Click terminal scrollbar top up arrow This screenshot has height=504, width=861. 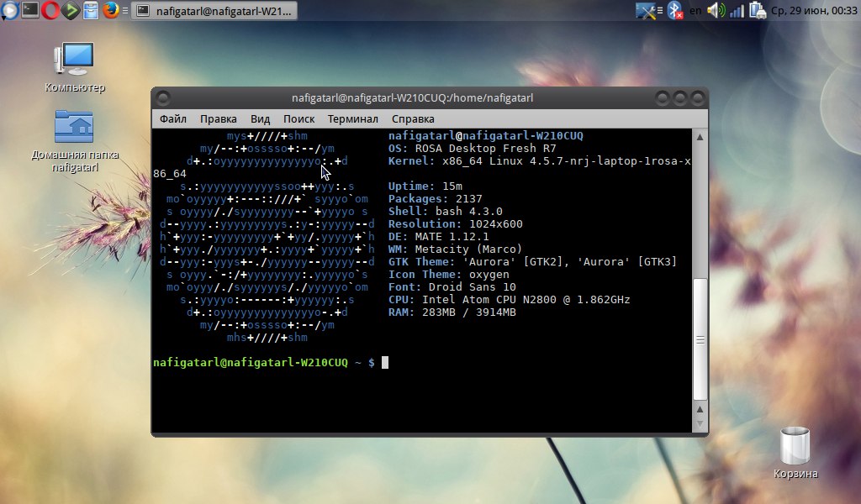click(x=700, y=137)
